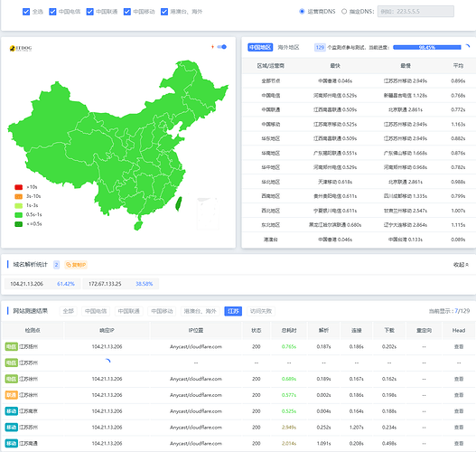476x452 pixels.
Task: Click the red lightning icon above the map
Action: (212, 47)
